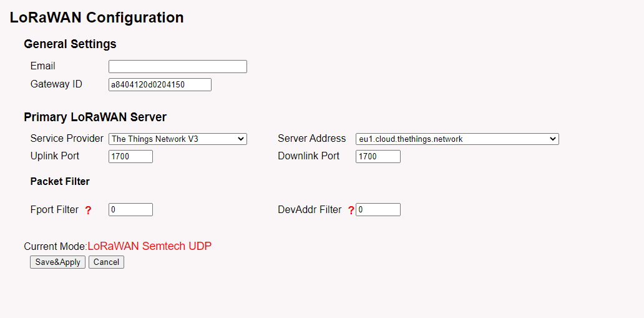Click the Fport Filter help question mark
644x318 pixels.
[88, 210]
